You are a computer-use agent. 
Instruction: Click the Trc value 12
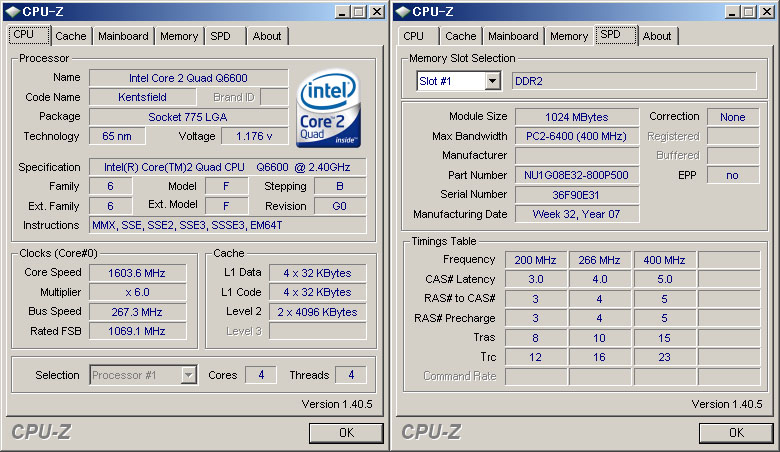click(536, 357)
